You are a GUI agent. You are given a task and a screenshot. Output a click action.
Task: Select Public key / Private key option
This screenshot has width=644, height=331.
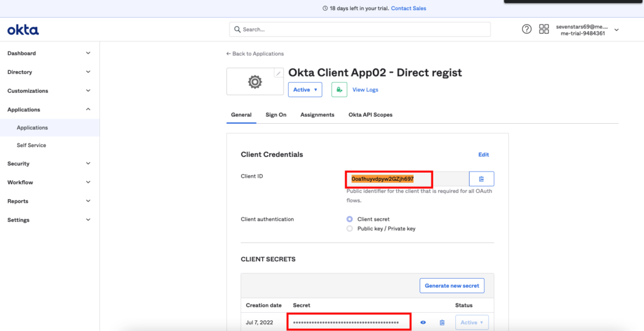(350, 229)
